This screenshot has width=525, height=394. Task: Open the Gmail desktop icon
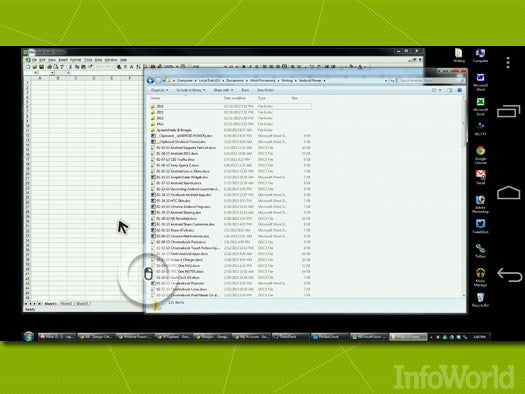pos(480,177)
